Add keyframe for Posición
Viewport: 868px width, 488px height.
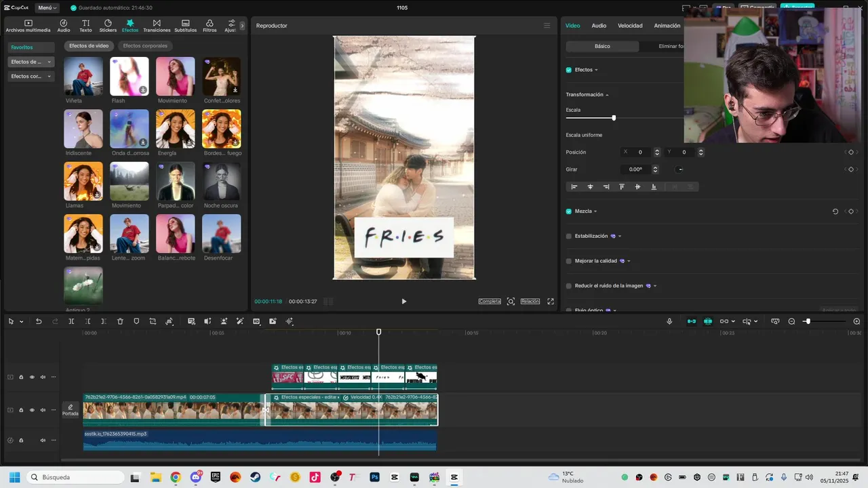point(851,152)
